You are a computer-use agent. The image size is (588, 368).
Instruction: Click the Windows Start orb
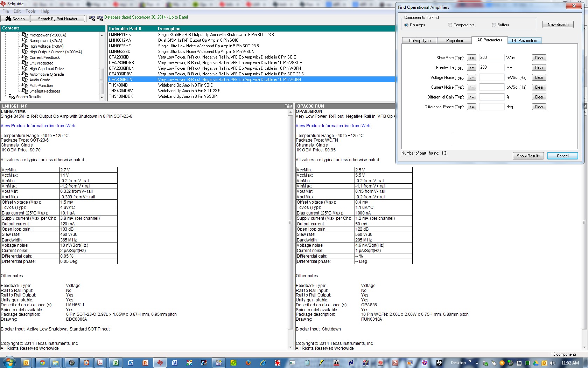(x=9, y=362)
